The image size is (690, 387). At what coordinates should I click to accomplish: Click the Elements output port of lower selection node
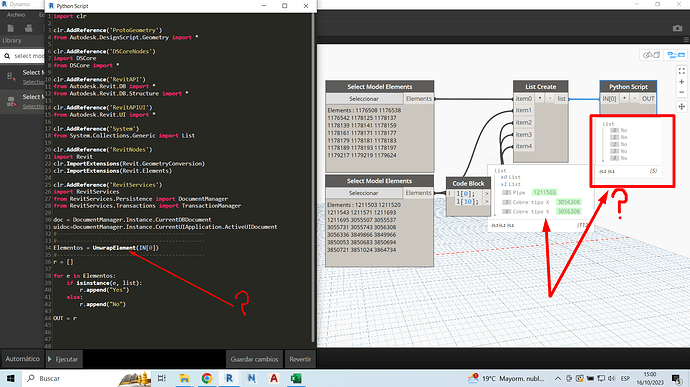point(418,193)
